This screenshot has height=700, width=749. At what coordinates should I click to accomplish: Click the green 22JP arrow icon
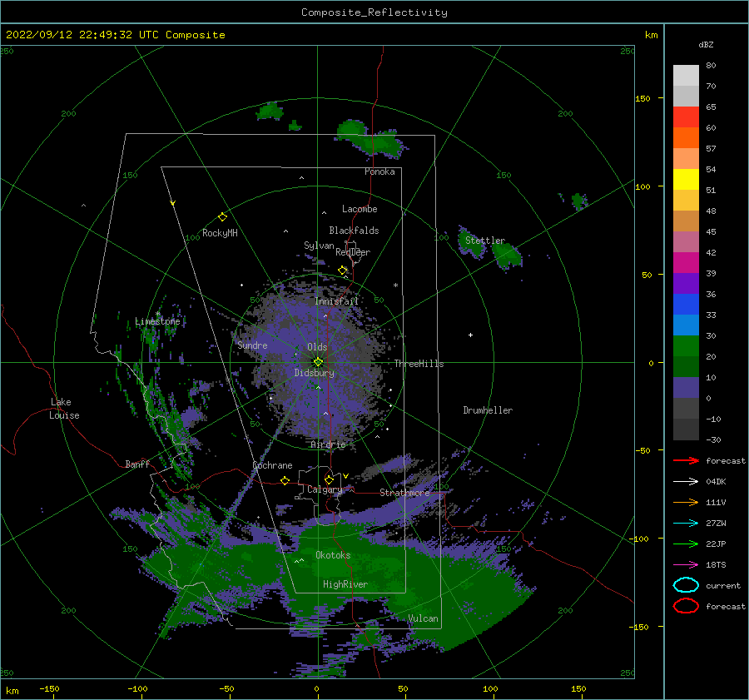tap(686, 544)
